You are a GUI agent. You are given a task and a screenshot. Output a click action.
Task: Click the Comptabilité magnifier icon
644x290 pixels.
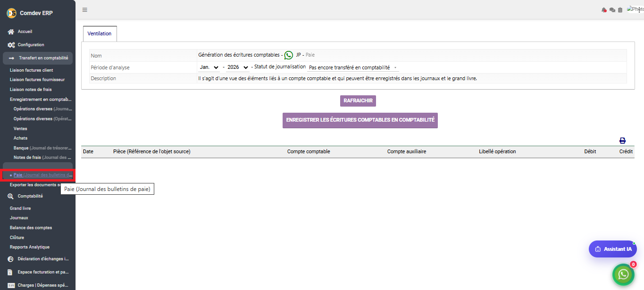click(x=11, y=196)
